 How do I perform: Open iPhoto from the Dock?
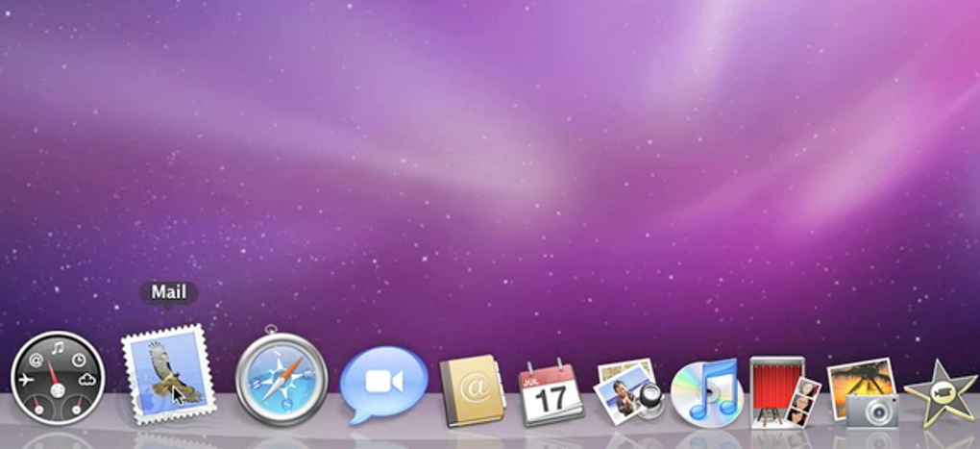863,392
